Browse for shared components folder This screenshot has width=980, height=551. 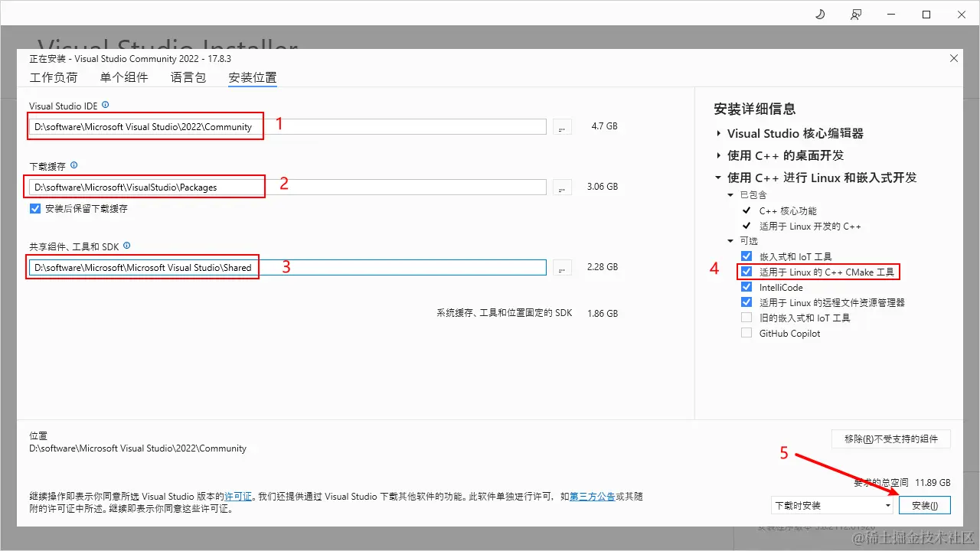[x=562, y=268]
